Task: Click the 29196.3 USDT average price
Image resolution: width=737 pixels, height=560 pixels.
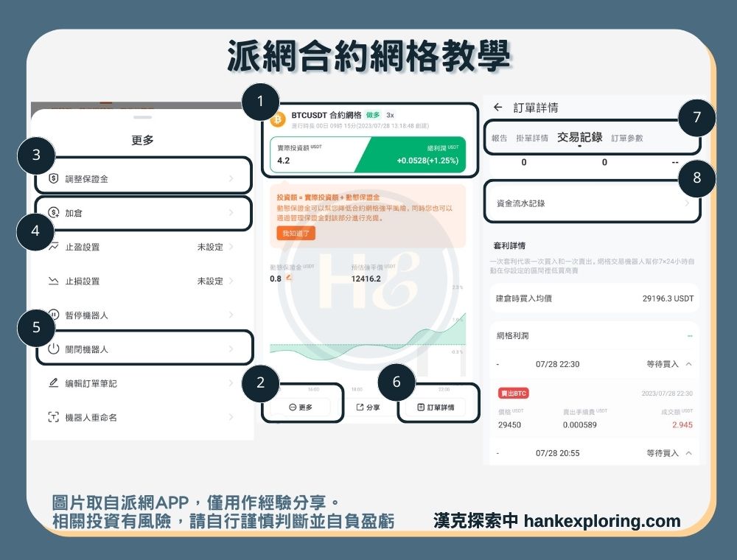Action: click(x=668, y=298)
